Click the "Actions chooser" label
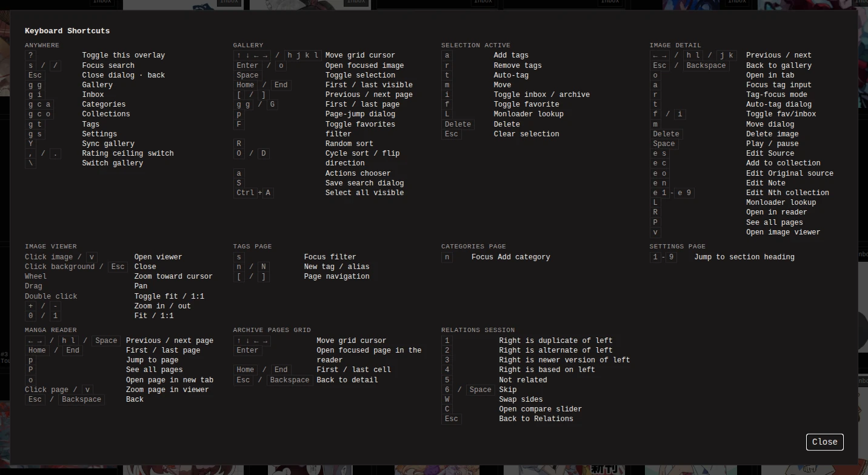The image size is (868, 475). click(x=358, y=173)
